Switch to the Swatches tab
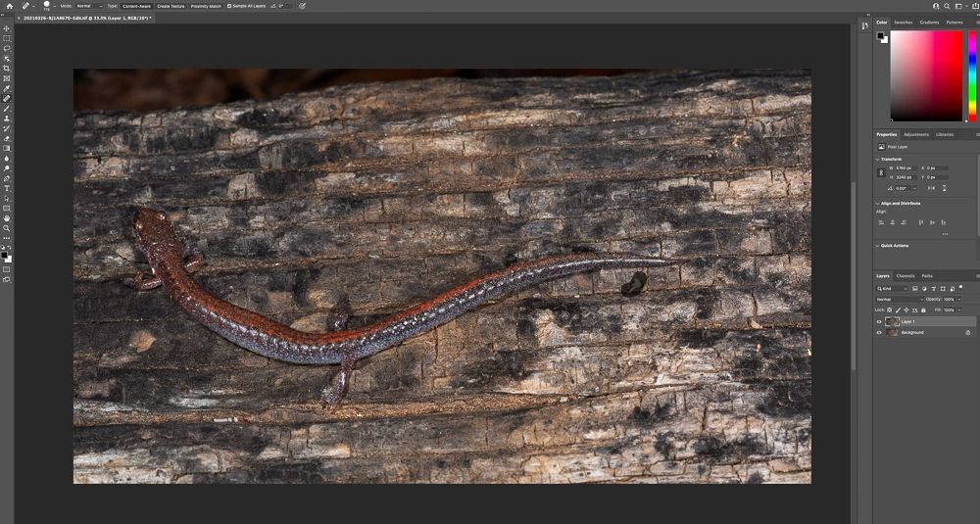This screenshot has width=980, height=524. (x=903, y=22)
